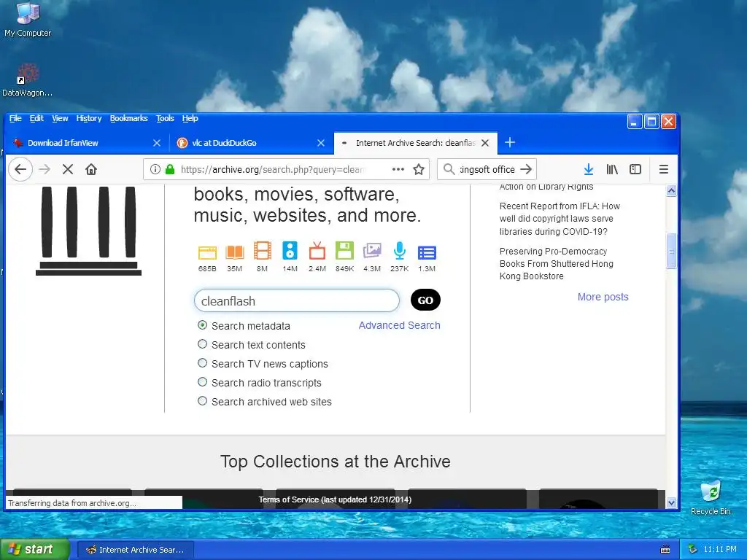Screen dimensions: 747x560
Task: Select the Recycle Bin desktop icon
Action: pyautogui.click(x=711, y=497)
